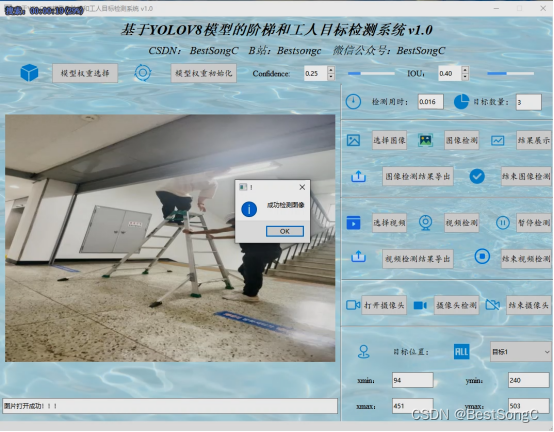The height and width of the screenshot is (432, 554).
Task: Decrease the IOU spinner value
Action: [x=465, y=77]
